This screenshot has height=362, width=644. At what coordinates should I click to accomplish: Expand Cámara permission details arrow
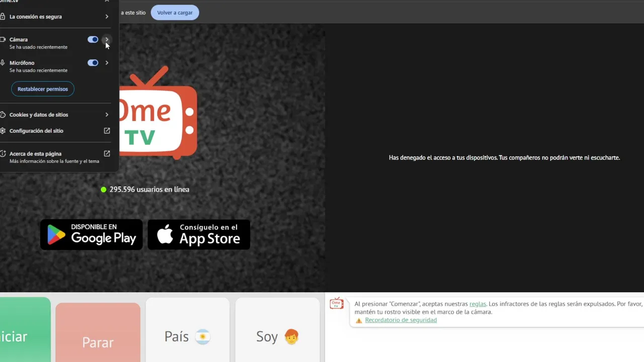[x=107, y=39]
